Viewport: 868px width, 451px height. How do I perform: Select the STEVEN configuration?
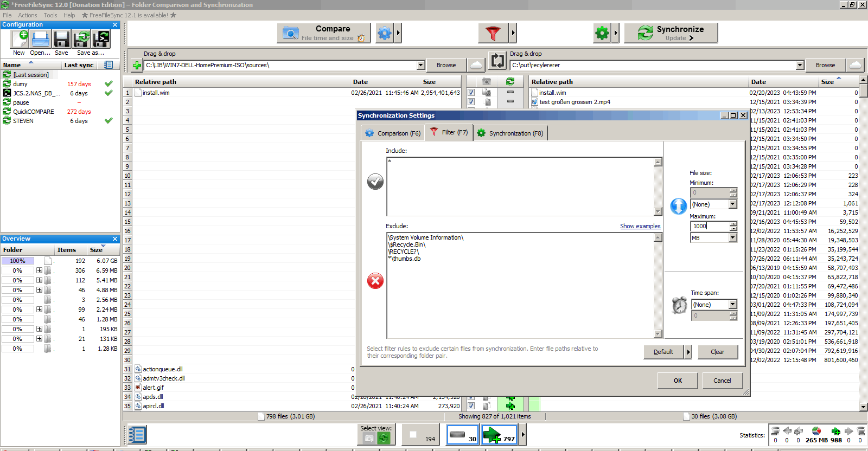point(23,121)
